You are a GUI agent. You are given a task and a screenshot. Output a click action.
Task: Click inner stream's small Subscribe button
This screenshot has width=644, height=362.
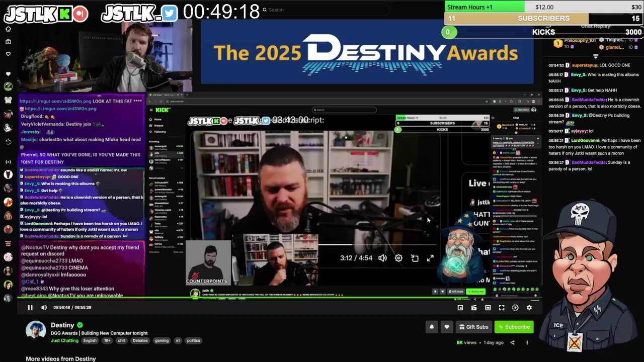coord(475,292)
